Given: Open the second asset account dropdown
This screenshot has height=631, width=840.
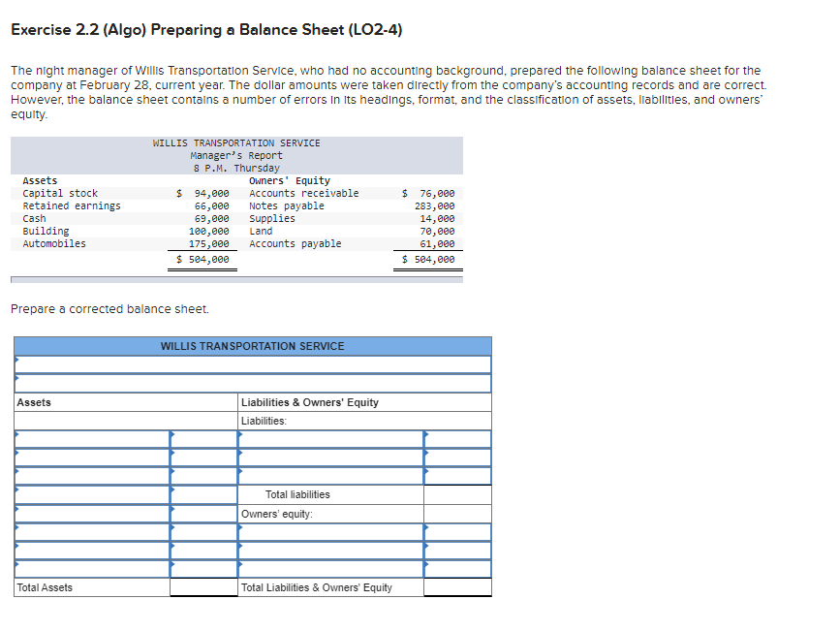Looking at the screenshot, I should [87, 458].
